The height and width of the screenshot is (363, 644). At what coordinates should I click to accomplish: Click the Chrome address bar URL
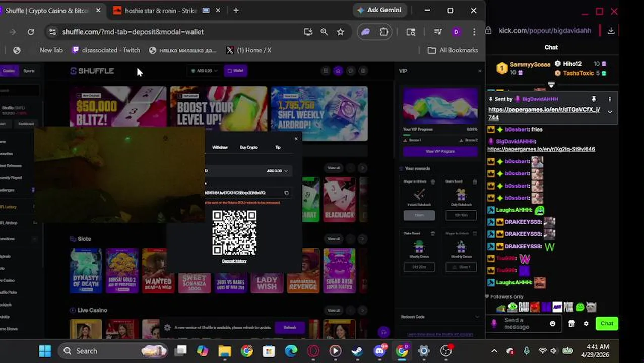(133, 32)
